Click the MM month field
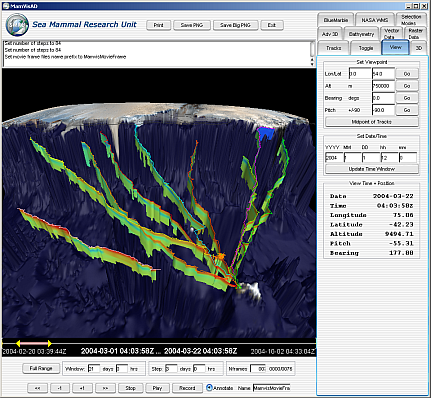Viewport: 431px width, 398px height. pyautogui.click(x=352, y=158)
